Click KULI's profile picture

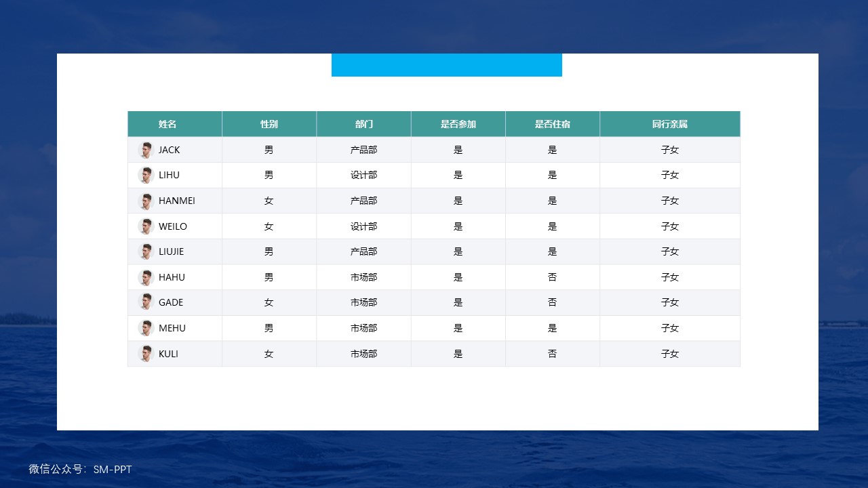(146, 354)
